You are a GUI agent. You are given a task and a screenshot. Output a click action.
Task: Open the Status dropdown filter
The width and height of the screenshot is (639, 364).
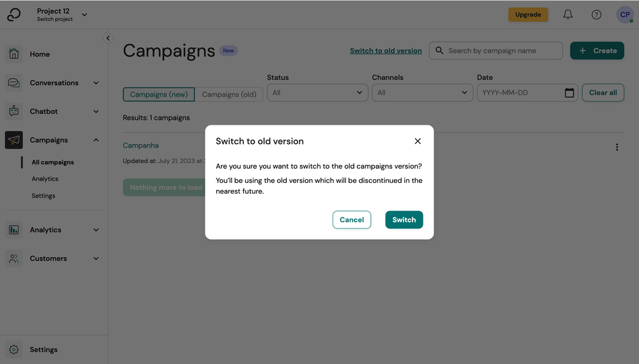tap(317, 93)
